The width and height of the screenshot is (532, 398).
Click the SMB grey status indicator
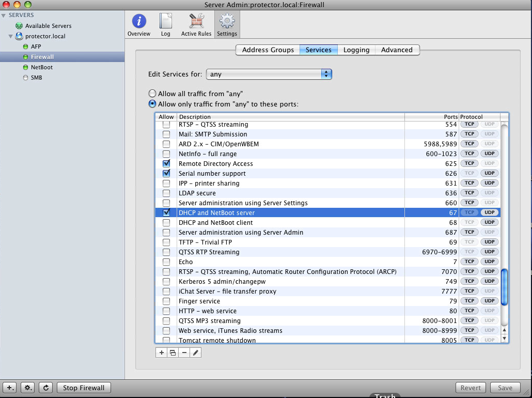[25, 78]
